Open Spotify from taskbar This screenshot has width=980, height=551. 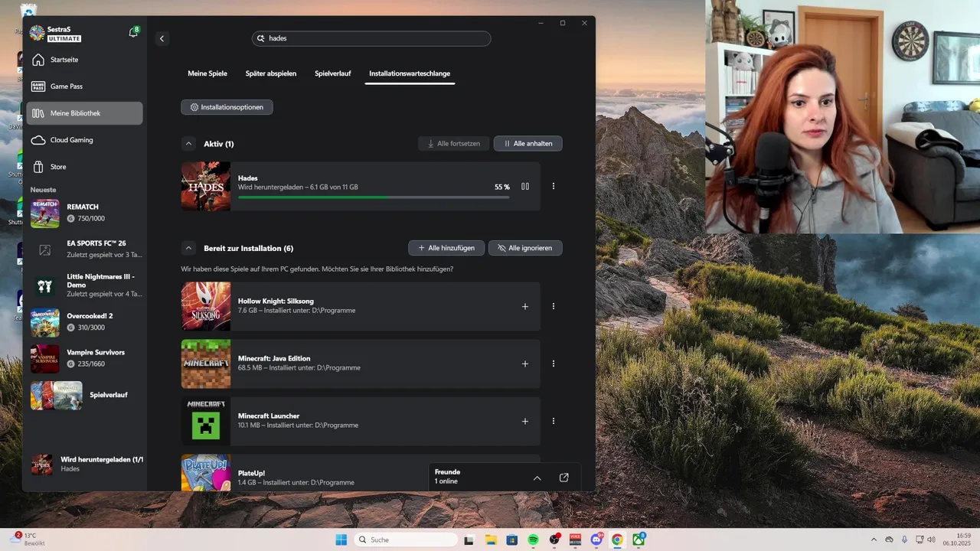[533, 540]
